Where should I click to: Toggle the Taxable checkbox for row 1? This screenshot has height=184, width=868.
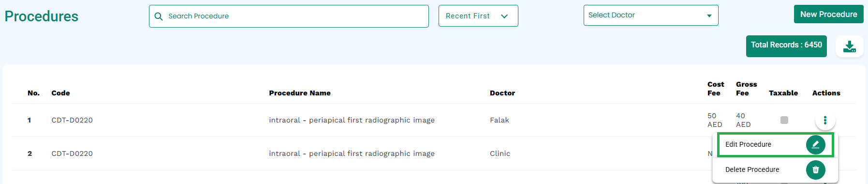[x=784, y=120]
